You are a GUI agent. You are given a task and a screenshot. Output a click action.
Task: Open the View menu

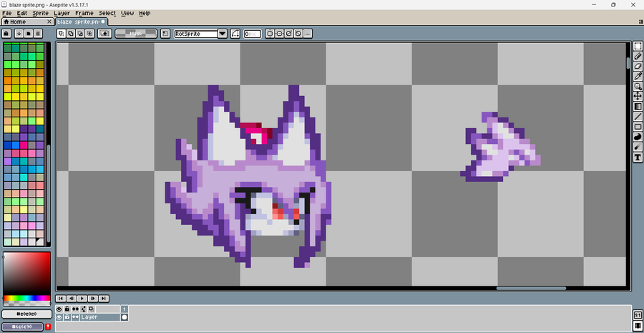pos(127,13)
